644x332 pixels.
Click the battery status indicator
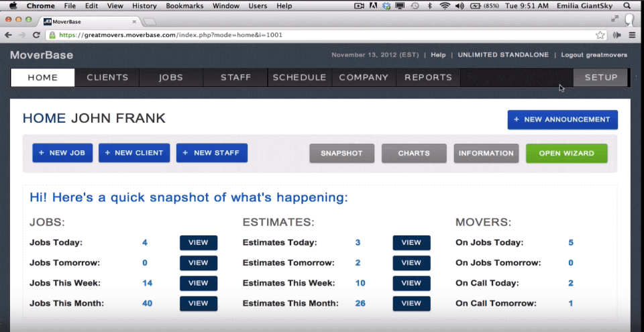(484, 6)
